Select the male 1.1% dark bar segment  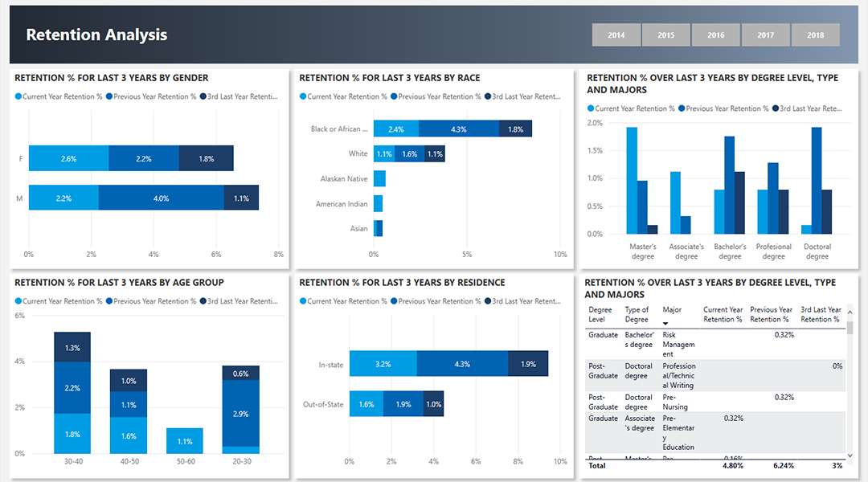pos(241,198)
